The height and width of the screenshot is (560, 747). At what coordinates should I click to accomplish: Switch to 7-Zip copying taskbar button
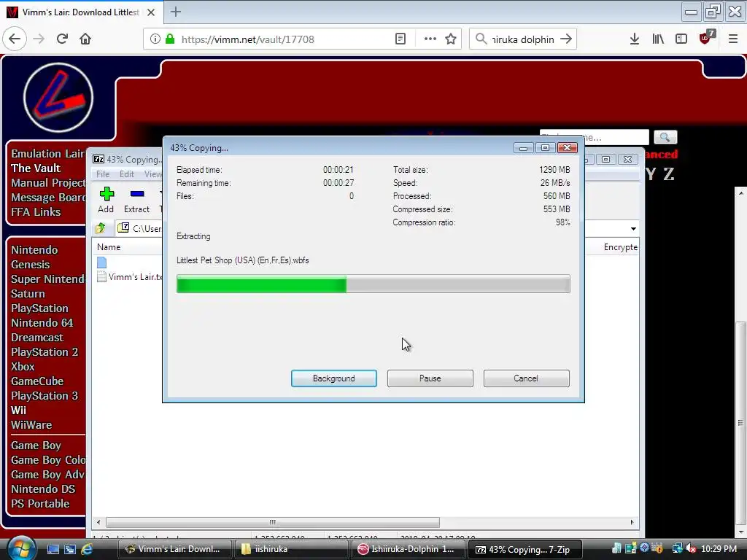tap(525, 549)
